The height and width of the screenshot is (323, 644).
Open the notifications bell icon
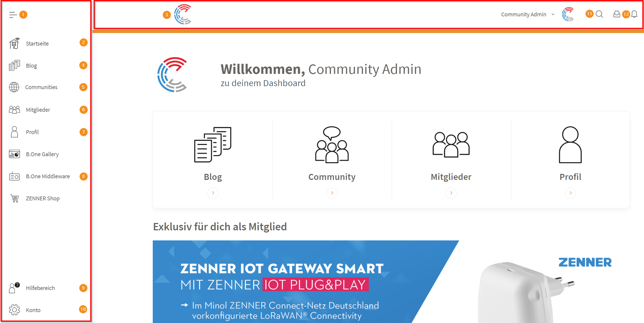(x=634, y=14)
